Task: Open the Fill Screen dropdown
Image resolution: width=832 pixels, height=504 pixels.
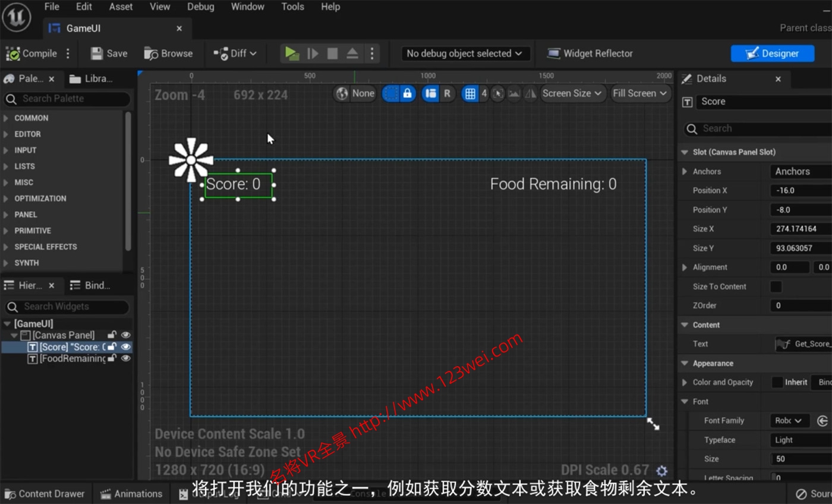Action: tap(640, 93)
